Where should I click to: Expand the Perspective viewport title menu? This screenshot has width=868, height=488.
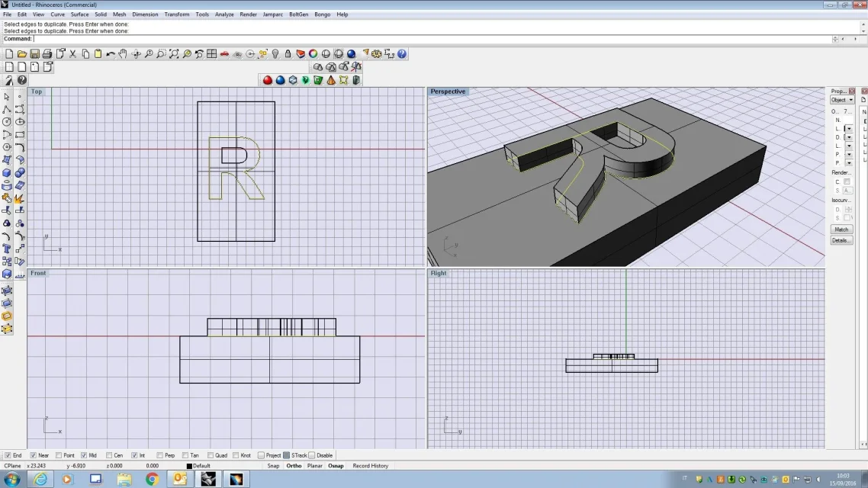tap(448, 91)
